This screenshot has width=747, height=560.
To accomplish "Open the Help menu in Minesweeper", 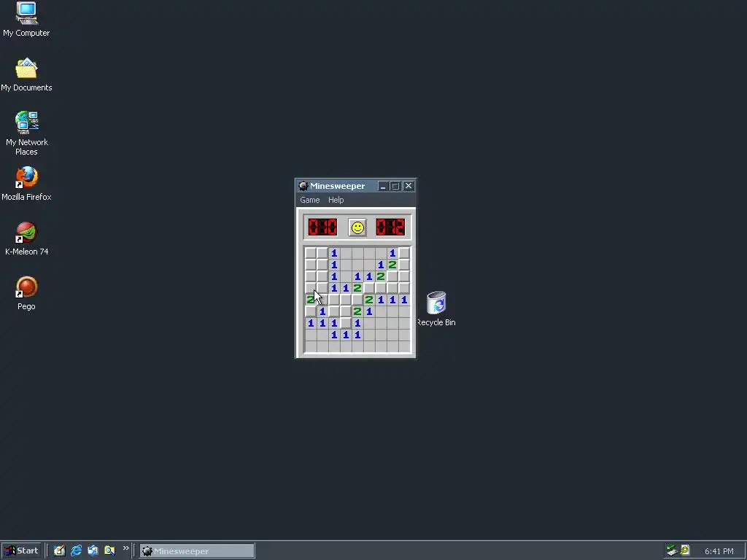I will pyautogui.click(x=336, y=200).
